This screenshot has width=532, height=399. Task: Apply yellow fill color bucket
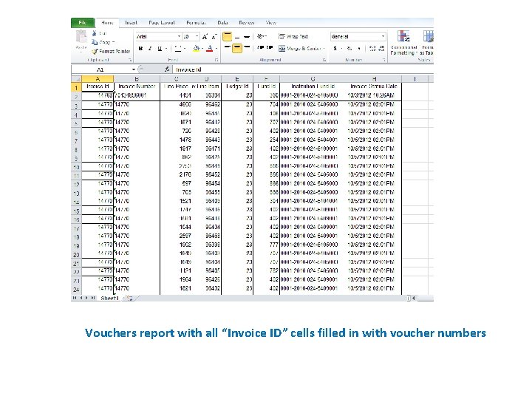point(196,49)
